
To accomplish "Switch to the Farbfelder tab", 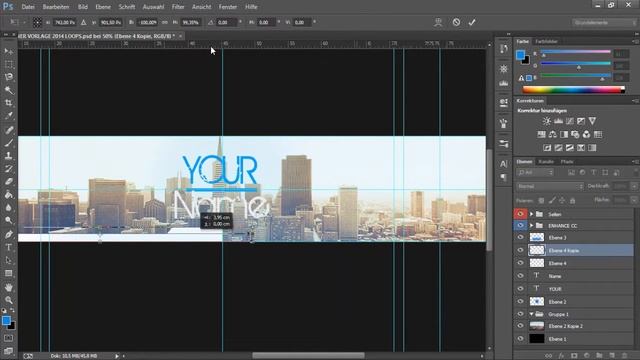I will coord(547,41).
